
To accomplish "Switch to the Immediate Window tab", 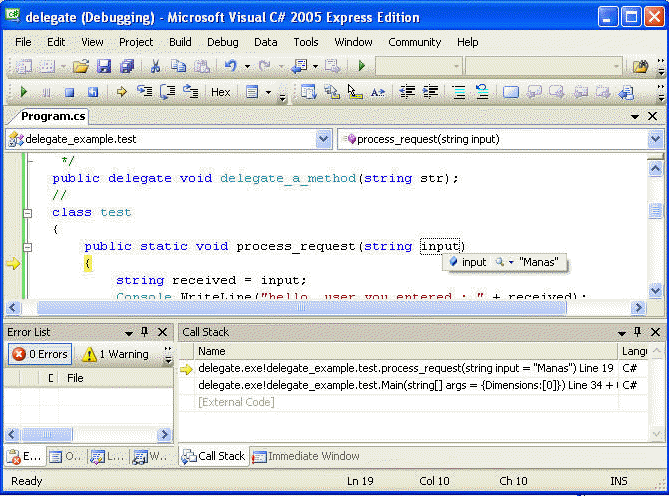I will (x=305, y=456).
